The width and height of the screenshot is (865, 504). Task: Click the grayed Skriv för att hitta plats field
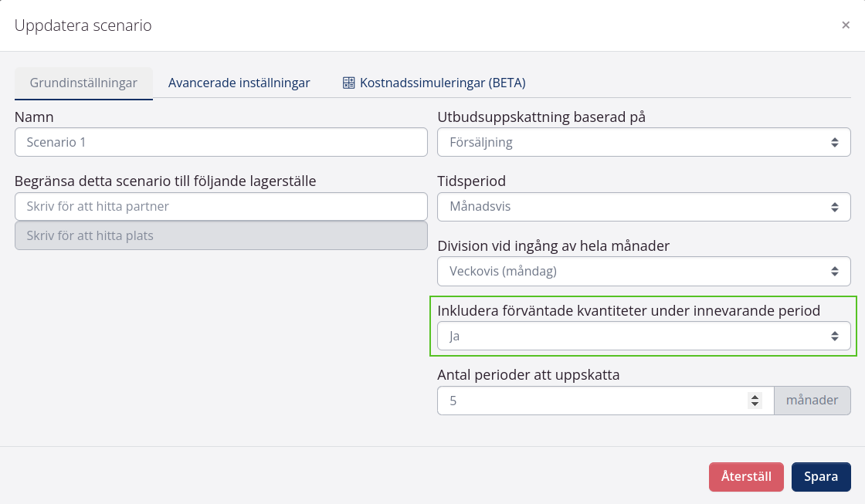(220, 235)
